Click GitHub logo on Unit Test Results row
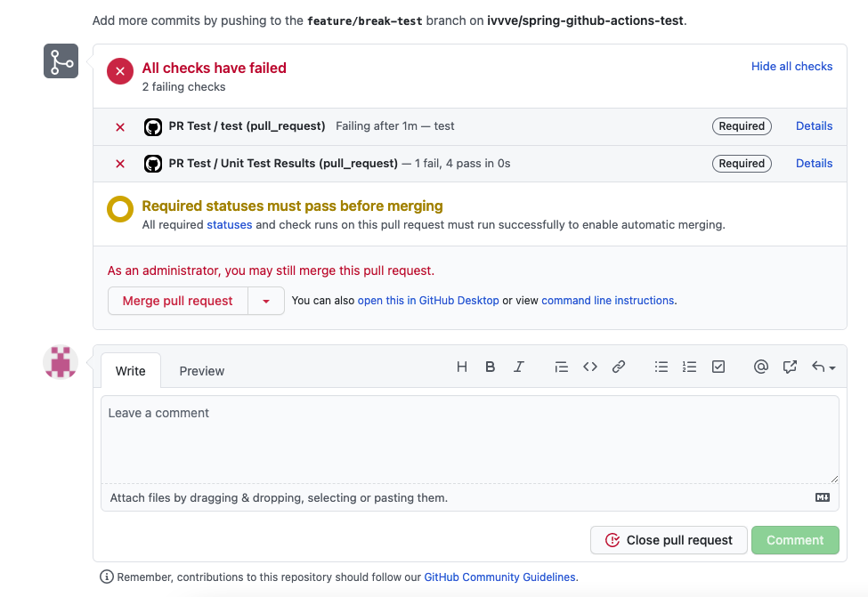This screenshot has height=597, width=868. (153, 164)
